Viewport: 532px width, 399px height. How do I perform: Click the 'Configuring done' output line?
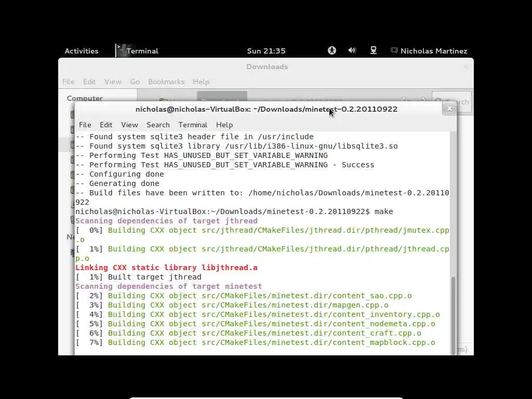point(119,174)
